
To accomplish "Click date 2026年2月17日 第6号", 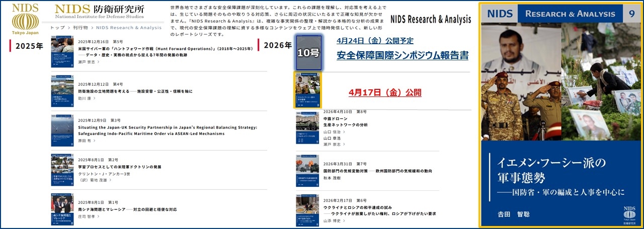I will point(345,200).
